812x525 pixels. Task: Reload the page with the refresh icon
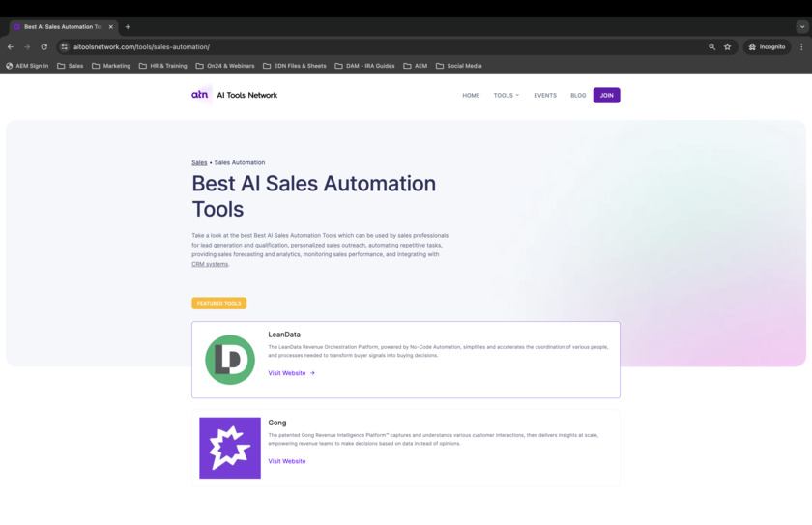pyautogui.click(x=44, y=47)
